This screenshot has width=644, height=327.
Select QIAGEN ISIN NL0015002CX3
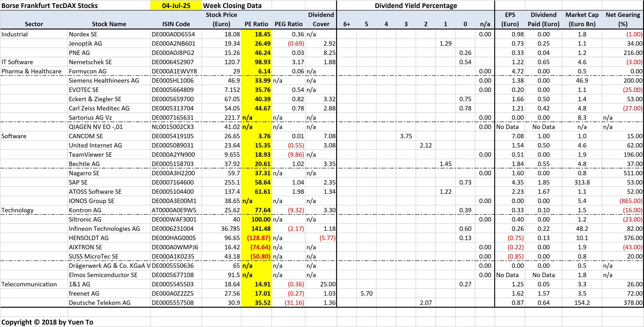click(176, 127)
